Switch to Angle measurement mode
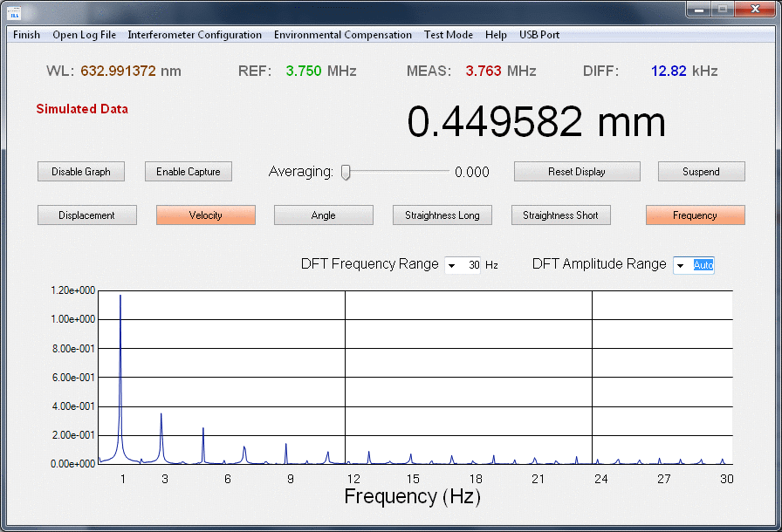The height and width of the screenshot is (532, 782). 323,215
